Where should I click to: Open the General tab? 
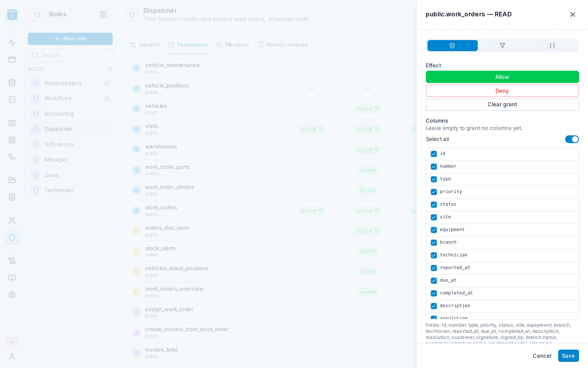(x=145, y=45)
